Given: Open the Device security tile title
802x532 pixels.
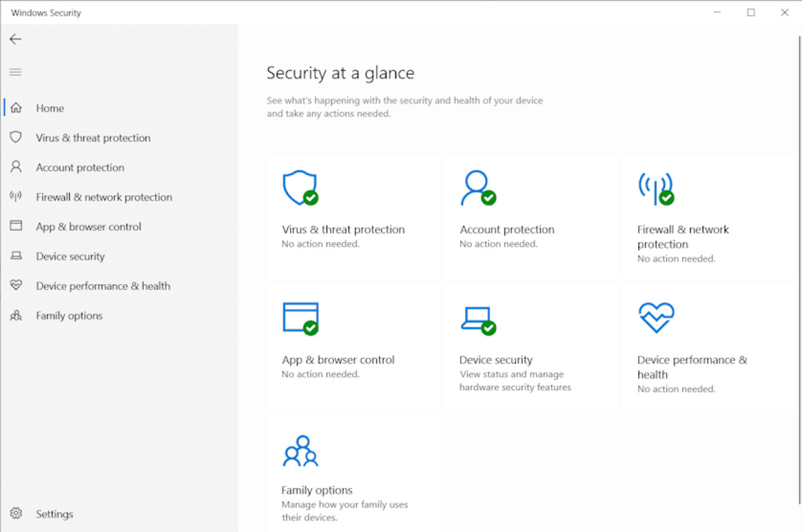Looking at the screenshot, I should pyautogui.click(x=496, y=360).
